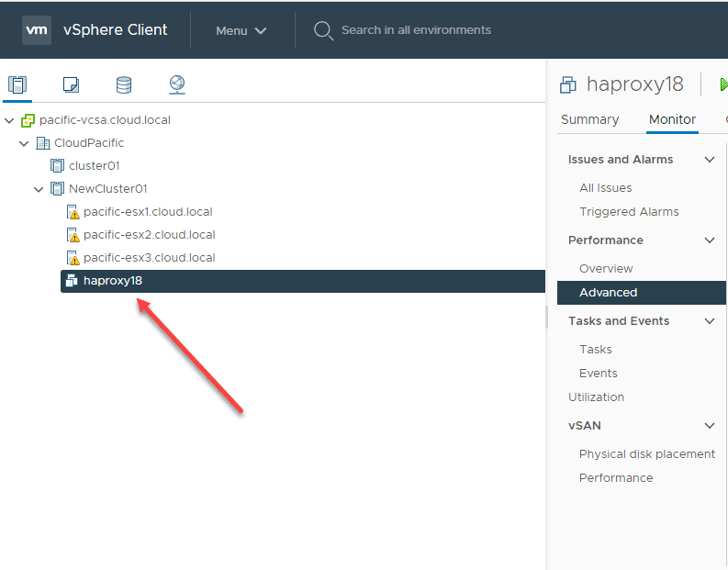Select host pacific-esx1.cloud.local
The image size is (728, 570).
pos(148,212)
